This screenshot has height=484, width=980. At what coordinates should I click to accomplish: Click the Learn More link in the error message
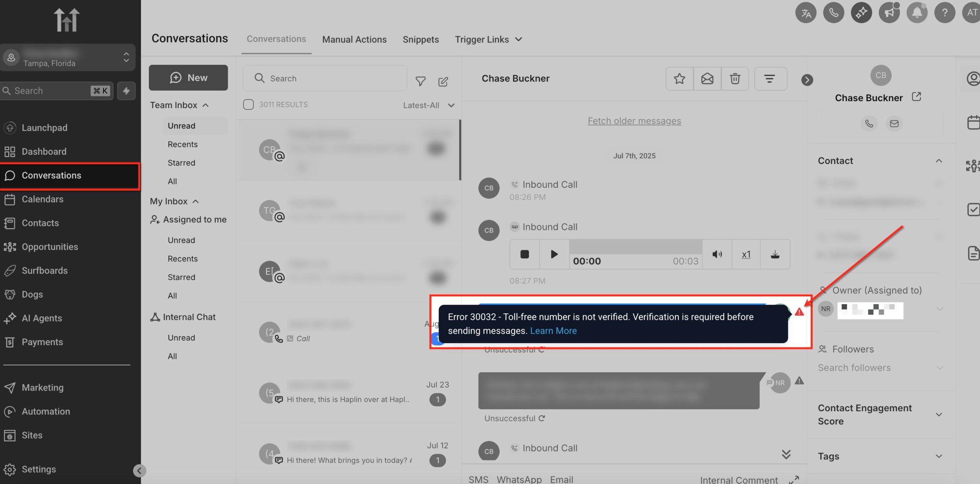pyautogui.click(x=554, y=331)
